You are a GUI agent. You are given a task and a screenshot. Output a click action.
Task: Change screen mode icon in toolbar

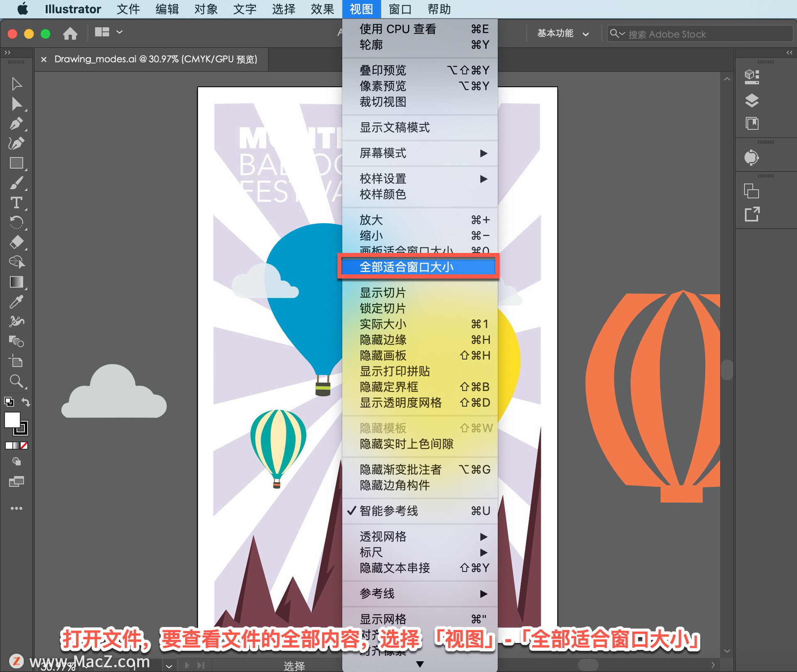16,481
